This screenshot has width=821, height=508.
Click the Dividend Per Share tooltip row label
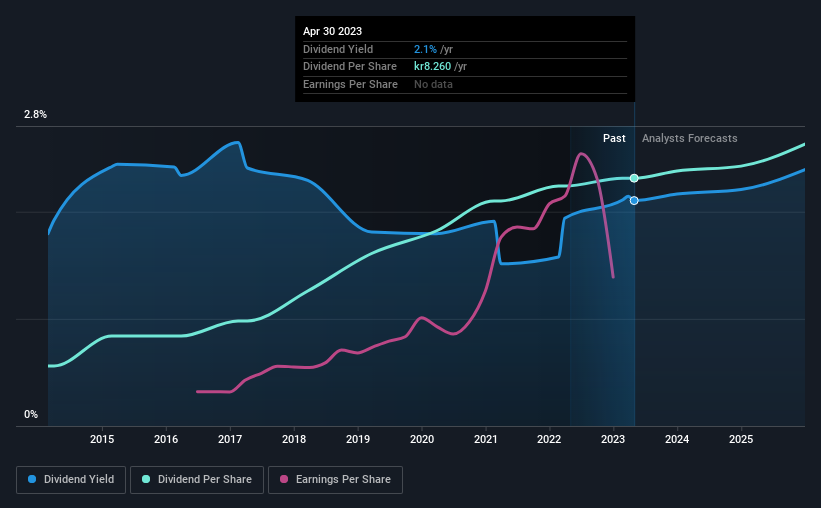click(x=350, y=67)
